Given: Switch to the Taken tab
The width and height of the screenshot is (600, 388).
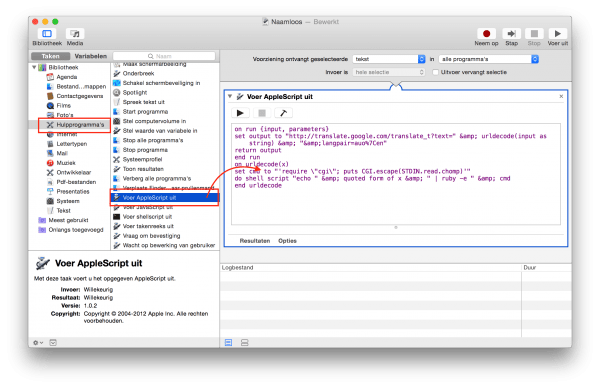Looking at the screenshot, I should click(51, 56).
